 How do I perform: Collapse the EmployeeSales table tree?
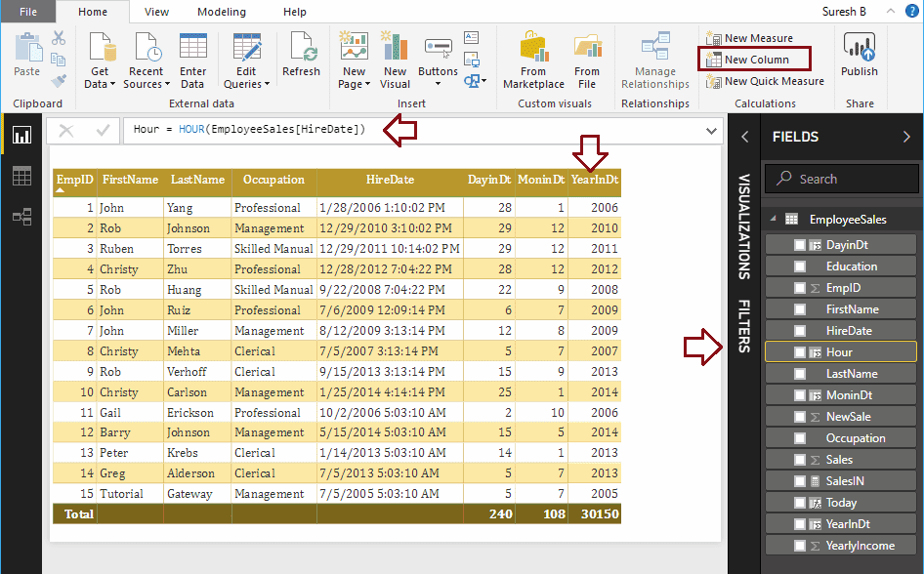click(774, 220)
